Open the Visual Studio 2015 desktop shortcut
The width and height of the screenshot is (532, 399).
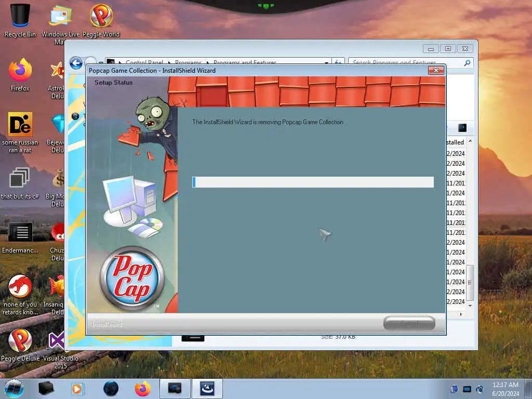(x=60, y=350)
